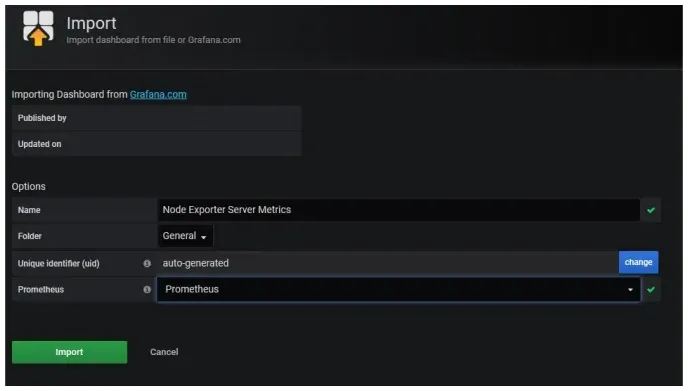
Task: Click info icon beside Unique identifier (uid)
Action: click(x=147, y=264)
